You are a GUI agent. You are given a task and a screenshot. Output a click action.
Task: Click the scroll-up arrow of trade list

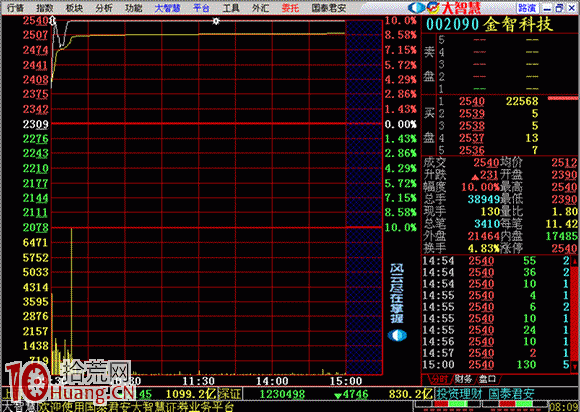[575, 261]
